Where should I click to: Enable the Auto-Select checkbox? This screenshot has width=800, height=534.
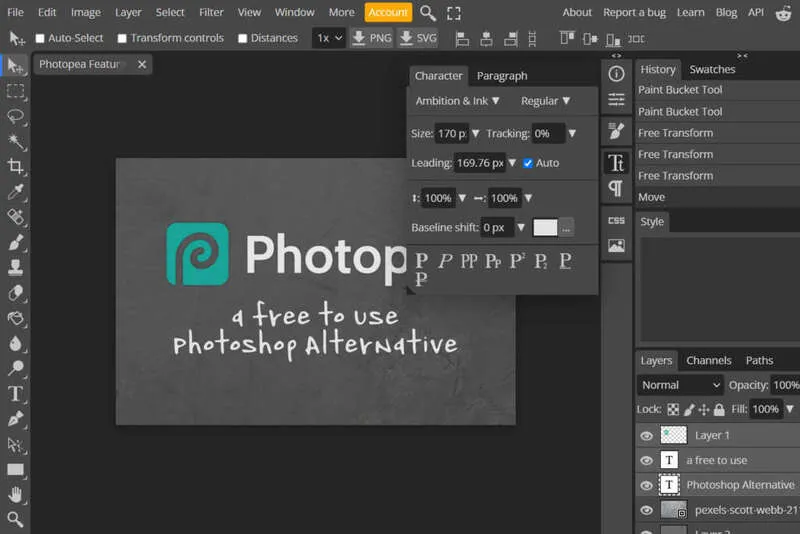coord(40,38)
